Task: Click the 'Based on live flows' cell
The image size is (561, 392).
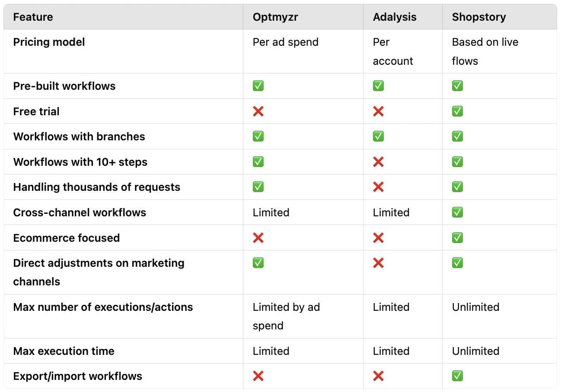Action: [485, 51]
